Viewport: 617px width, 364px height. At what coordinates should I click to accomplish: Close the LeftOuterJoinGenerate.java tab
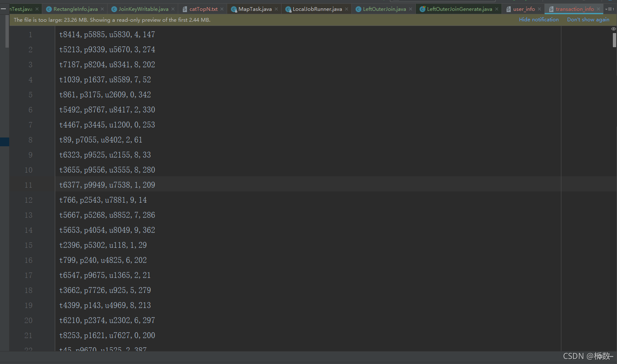pos(497,9)
